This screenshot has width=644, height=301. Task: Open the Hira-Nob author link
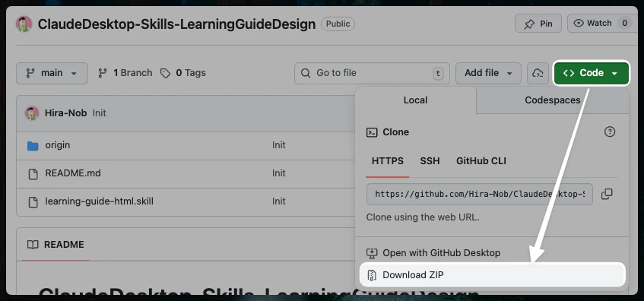(x=65, y=113)
